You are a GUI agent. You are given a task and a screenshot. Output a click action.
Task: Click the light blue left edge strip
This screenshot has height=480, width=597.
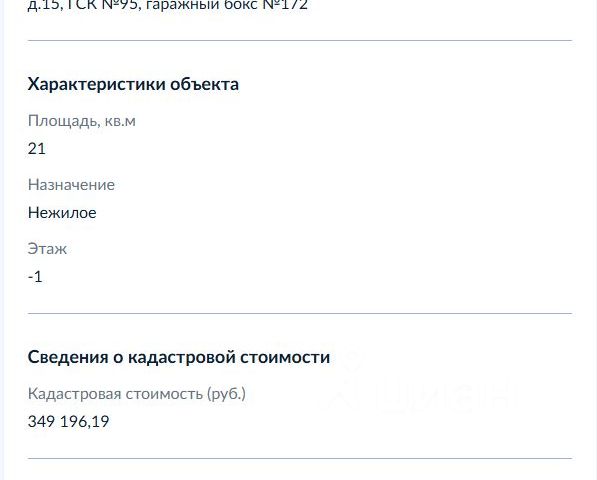click(2, 240)
